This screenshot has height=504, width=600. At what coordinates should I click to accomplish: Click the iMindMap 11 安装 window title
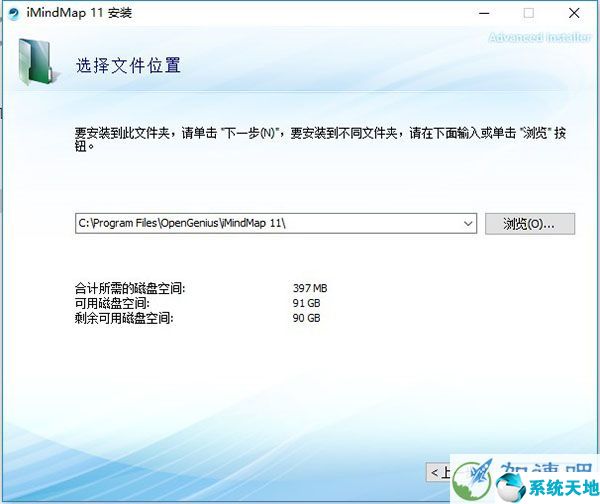coord(79,13)
